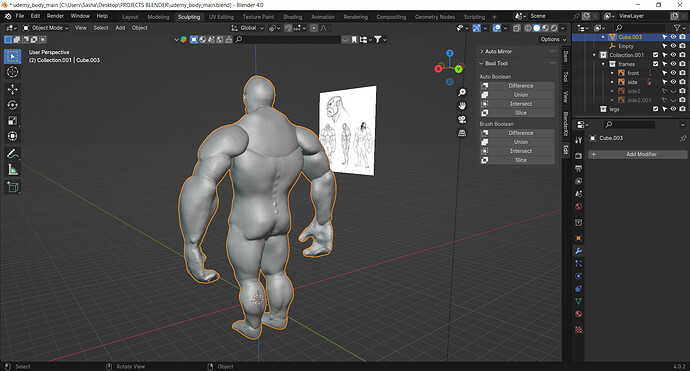The image size is (690, 371).
Task: Select the Transform tool
Action: (x=12, y=136)
